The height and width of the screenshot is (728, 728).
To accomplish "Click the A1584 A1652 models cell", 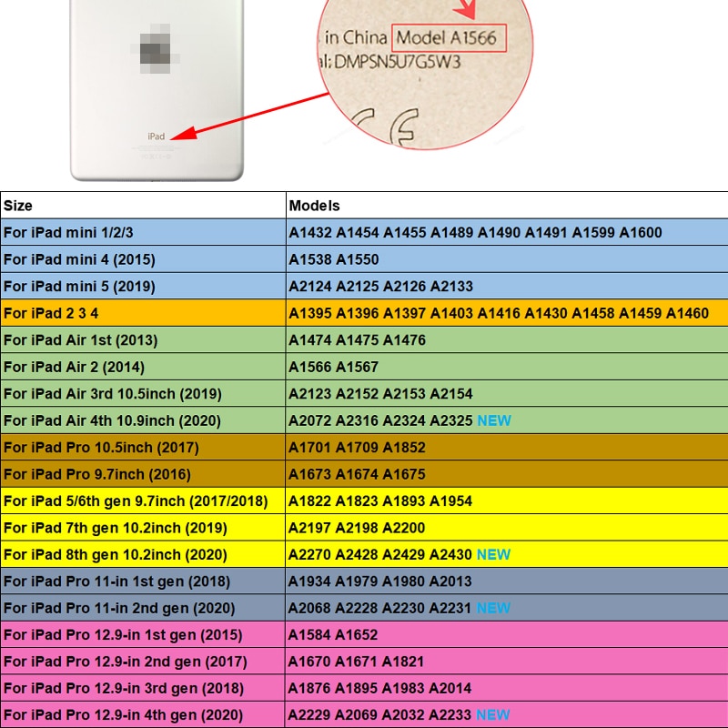I will coord(507,634).
